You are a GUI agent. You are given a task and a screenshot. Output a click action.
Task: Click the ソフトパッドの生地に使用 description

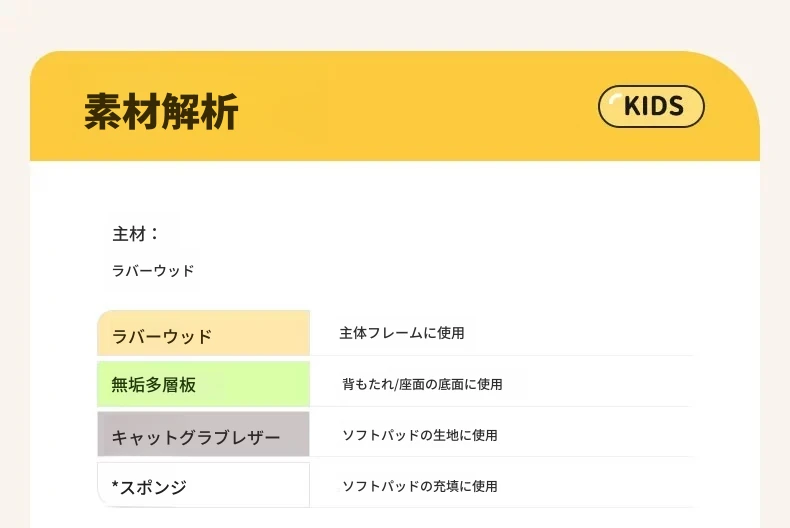[x=420, y=435]
